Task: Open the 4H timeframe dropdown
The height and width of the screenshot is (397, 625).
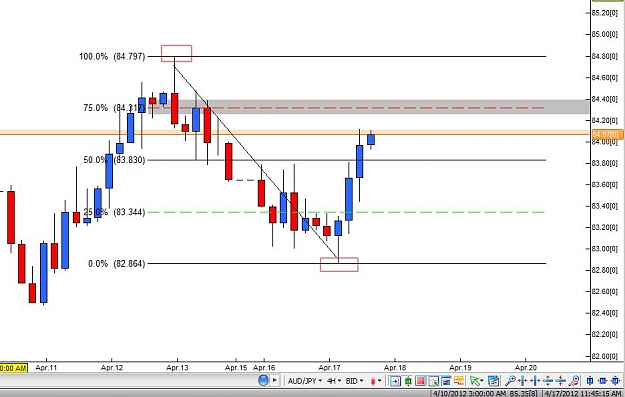Action: [334, 381]
